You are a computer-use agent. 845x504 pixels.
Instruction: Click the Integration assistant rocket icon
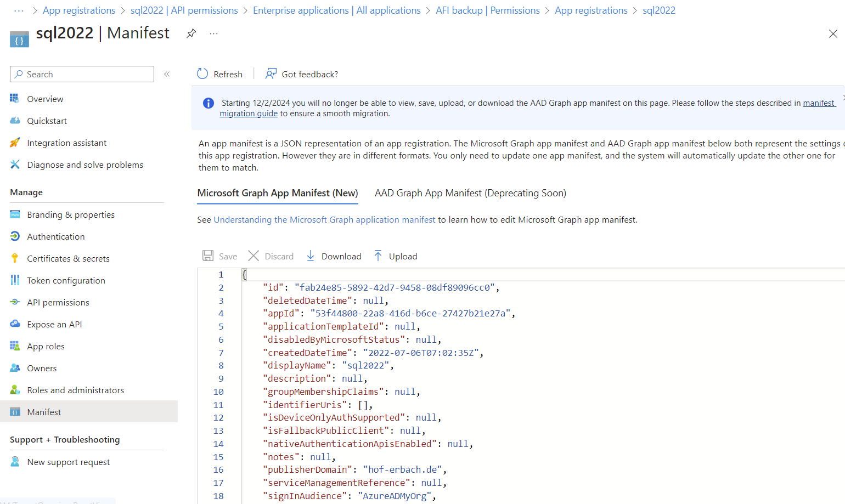coord(15,143)
